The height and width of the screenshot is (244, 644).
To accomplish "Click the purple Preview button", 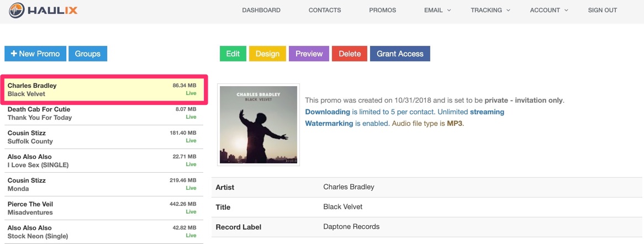I will [309, 54].
